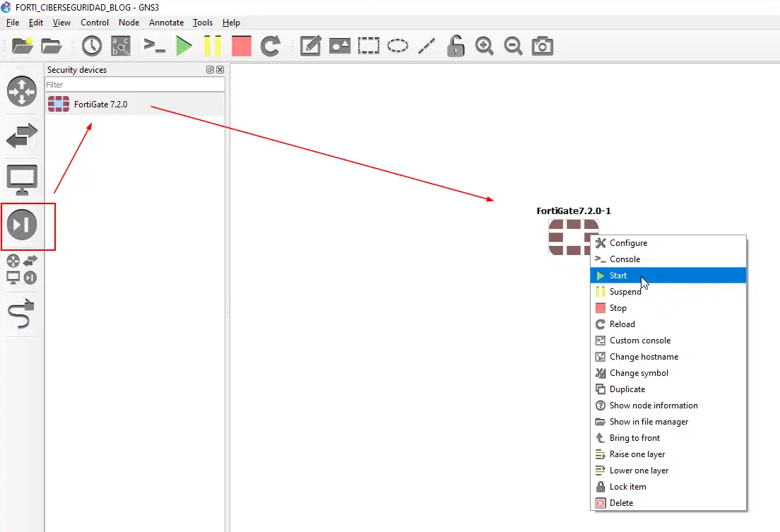Open the Control menu
The height and width of the screenshot is (532, 780).
(95, 23)
